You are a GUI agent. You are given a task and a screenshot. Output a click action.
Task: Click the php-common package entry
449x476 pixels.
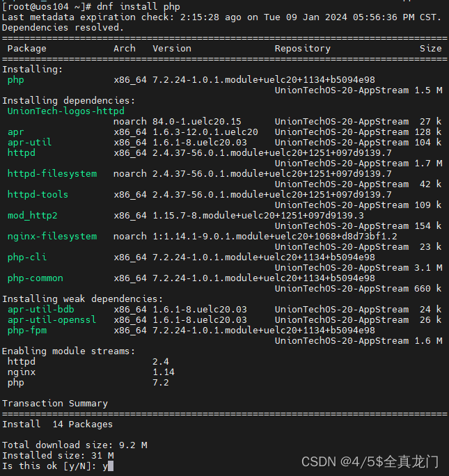36,278
